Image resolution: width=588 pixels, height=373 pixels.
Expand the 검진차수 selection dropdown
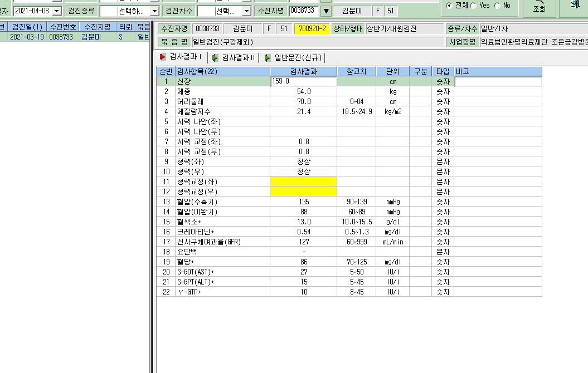246,11
